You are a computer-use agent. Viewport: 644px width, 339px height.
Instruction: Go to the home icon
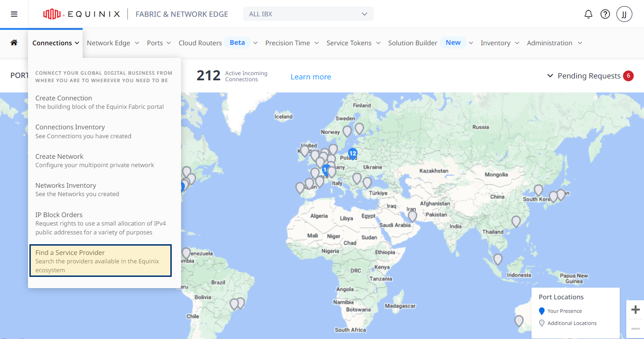(14, 42)
